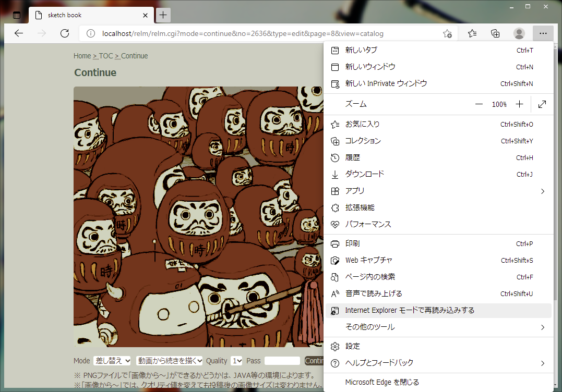Open the 動画から続きを描く dropdown
The image size is (562, 392).
(170, 361)
